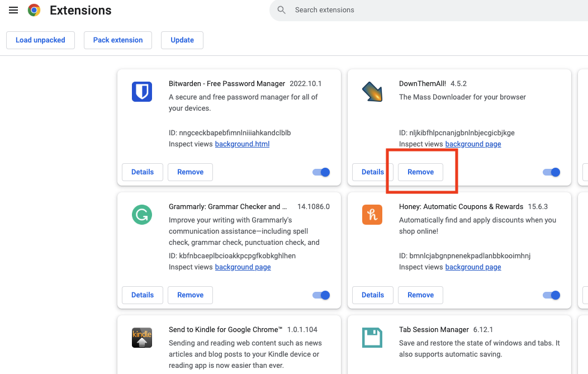
Task: Click the Grammarly ID text
Action: [232, 256]
